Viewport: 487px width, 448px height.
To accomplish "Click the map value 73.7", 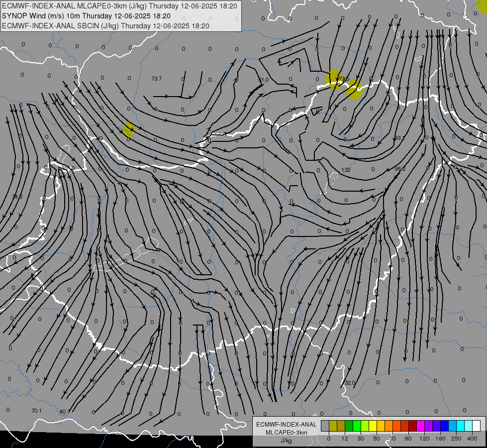I will [x=157, y=79].
